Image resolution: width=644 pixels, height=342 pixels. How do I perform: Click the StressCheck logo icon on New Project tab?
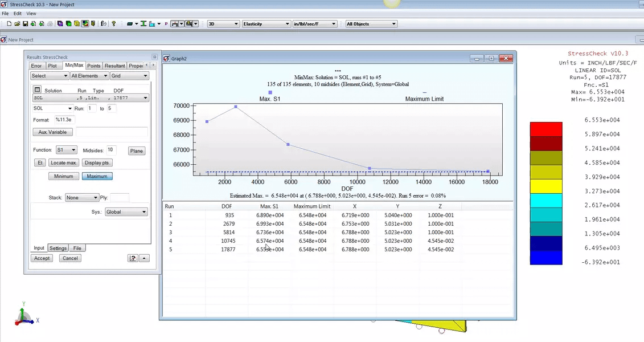pyautogui.click(x=3, y=39)
